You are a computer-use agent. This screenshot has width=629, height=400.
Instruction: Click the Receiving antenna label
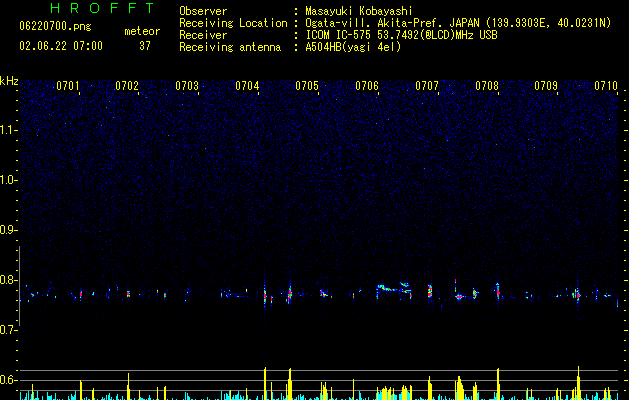(x=230, y=47)
